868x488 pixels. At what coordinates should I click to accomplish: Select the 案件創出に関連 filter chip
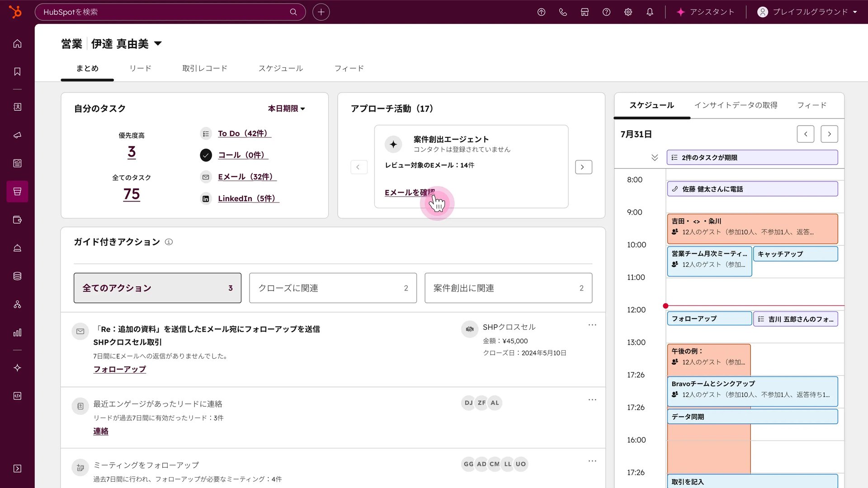[x=508, y=288]
